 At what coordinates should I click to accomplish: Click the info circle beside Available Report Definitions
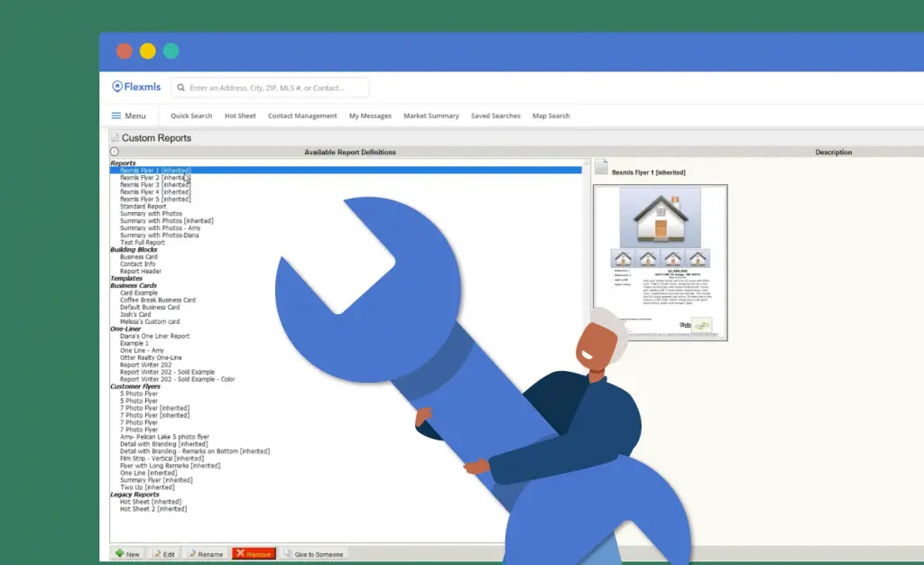pyautogui.click(x=115, y=152)
